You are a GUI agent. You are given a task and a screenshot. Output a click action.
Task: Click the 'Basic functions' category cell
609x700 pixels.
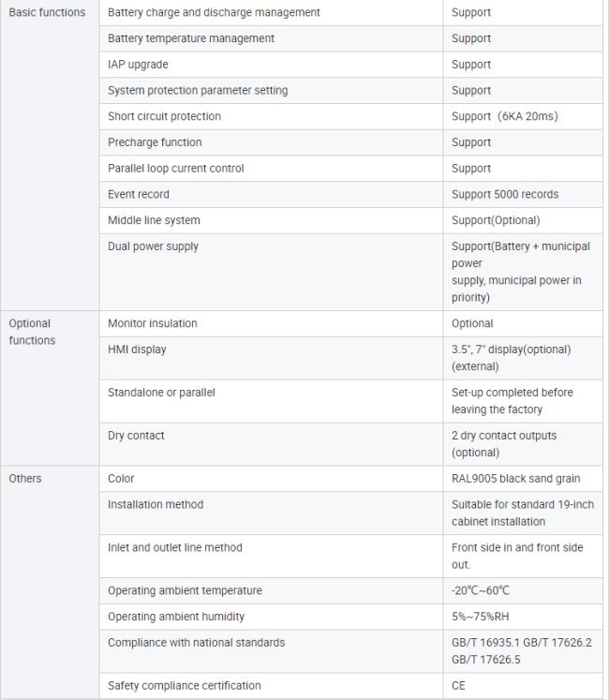pyautogui.click(x=47, y=13)
